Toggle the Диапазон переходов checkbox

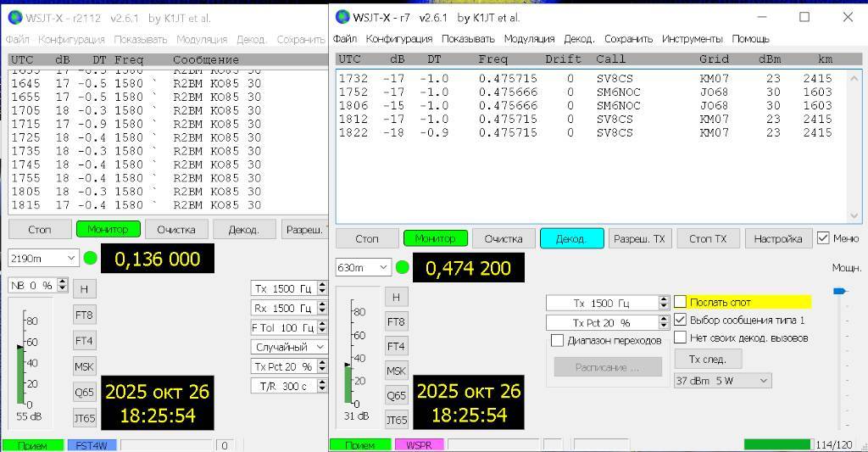click(x=557, y=340)
